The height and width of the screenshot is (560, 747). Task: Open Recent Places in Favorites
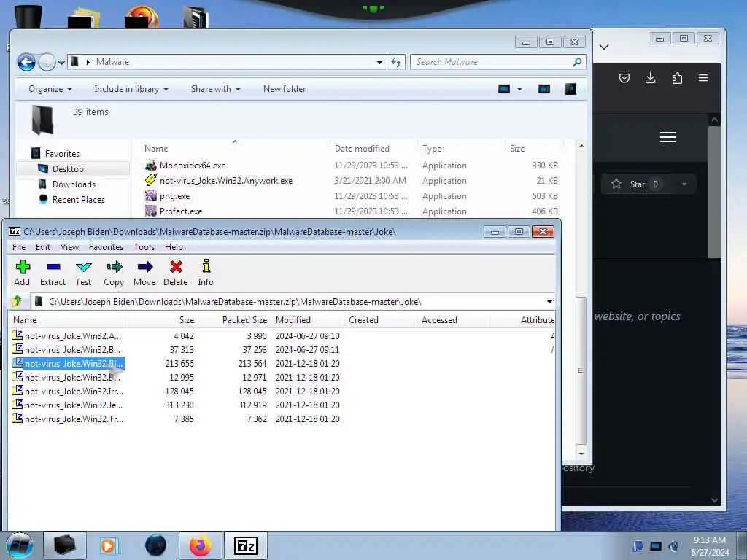tap(78, 200)
